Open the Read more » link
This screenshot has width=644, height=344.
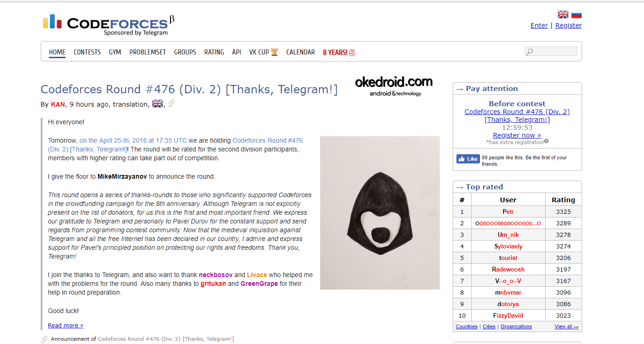[66, 325]
